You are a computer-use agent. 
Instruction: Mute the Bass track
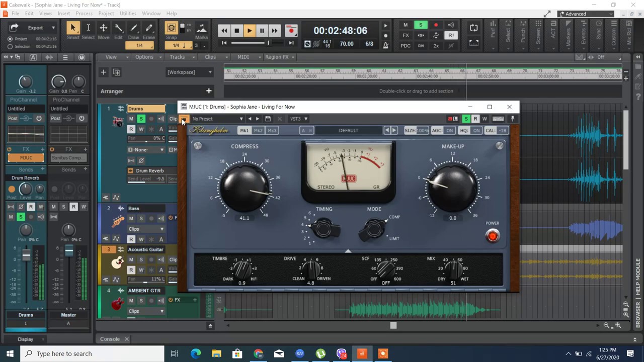(131, 219)
